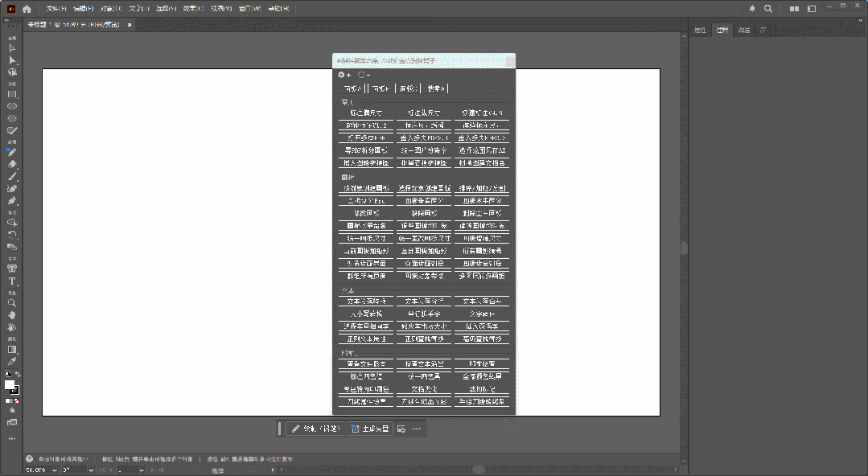Select the '−' radio button in script panel
The height and width of the screenshot is (476, 868).
tap(361, 75)
